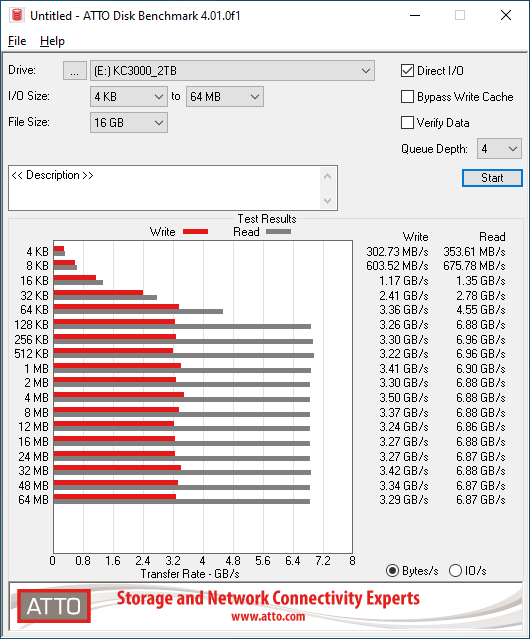Open the www.atto.com link
Viewport: 530px width, 639px height.
click(x=268, y=617)
